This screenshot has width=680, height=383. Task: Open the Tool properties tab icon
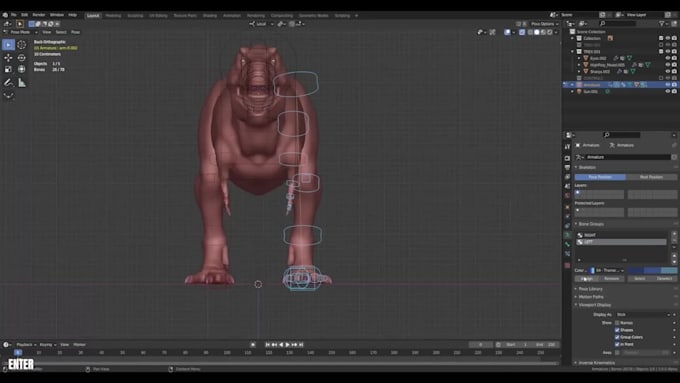pyautogui.click(x=567, y=147)
